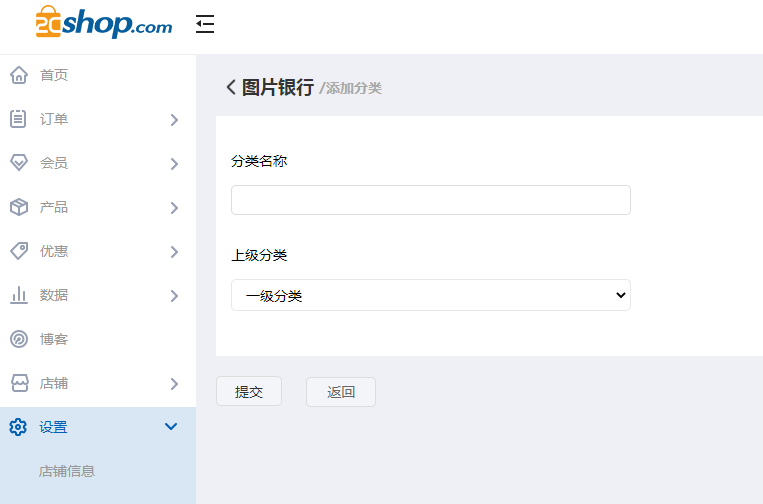Open the 上级分类 dropdown
Screen dimensions: 763x504
click(430, 295)
